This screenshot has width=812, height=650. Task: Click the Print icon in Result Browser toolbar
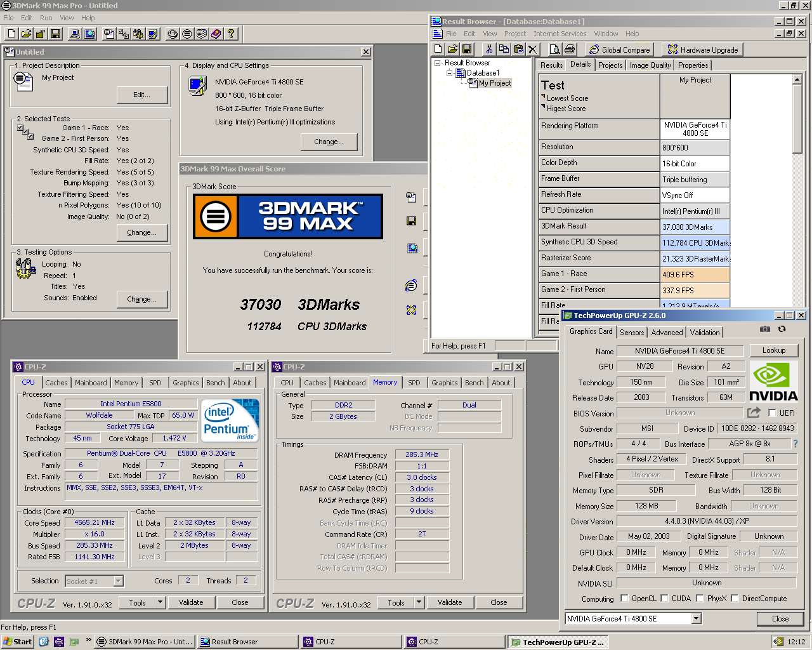coord(570,49)
